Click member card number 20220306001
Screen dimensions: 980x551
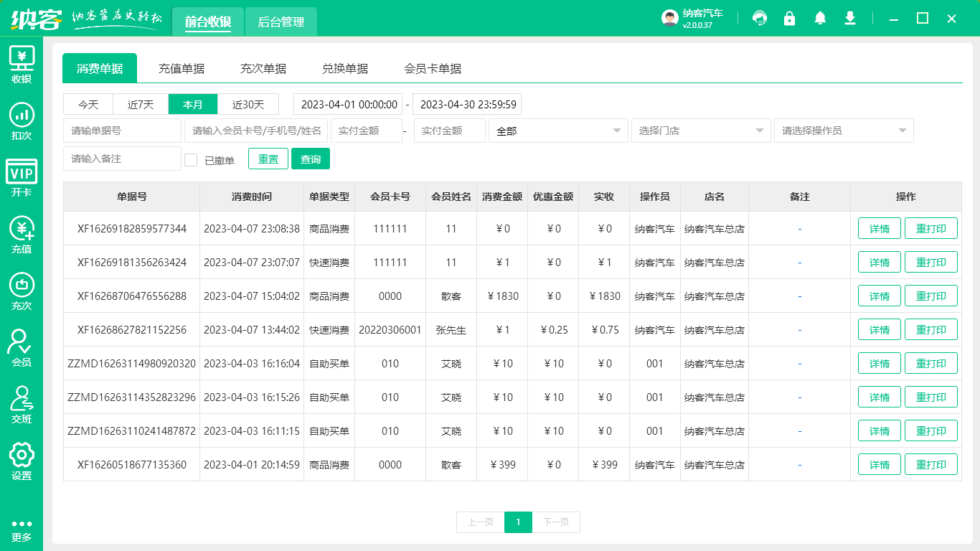tap(390, 330)
